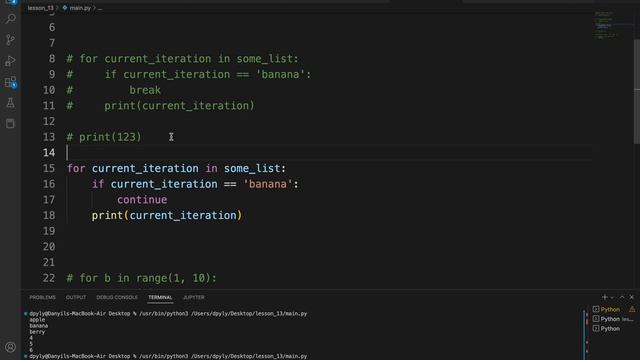Viewport: 640px width, 360px height.
Task: Click the last terminal prompt line
Action: [x=168, y=356]
